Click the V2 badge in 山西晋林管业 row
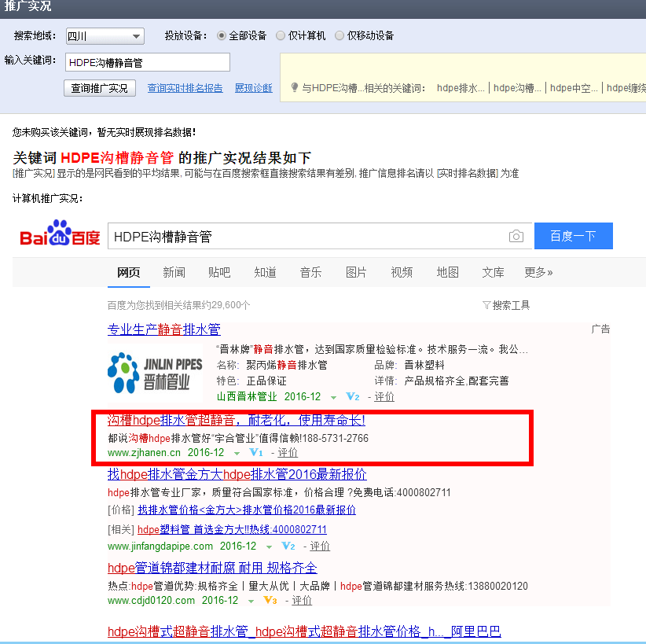Image resolution: width=646 pixels, height=644 pixels. (x=353, y=396)
